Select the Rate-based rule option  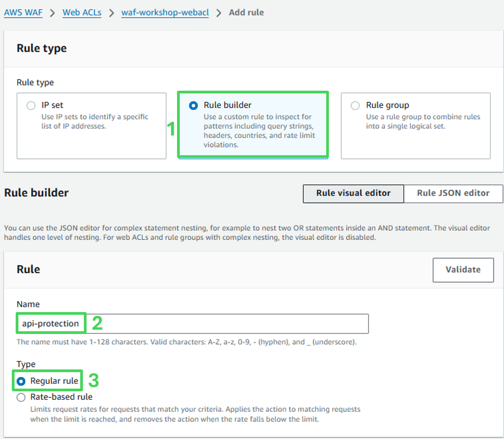pyautogui.click(x=21, y=397)
